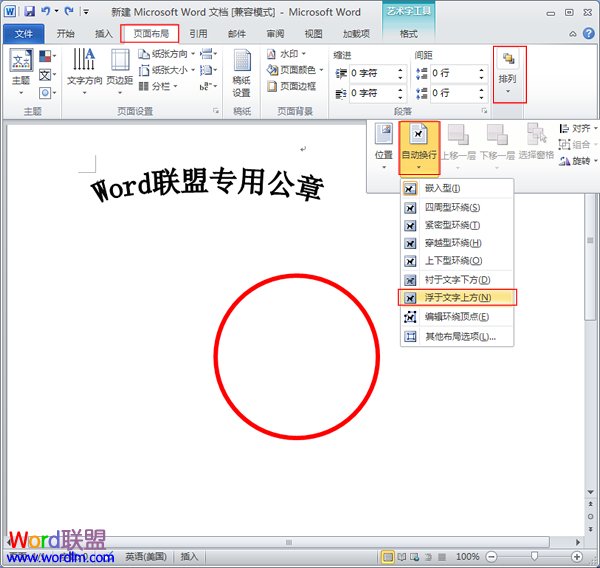The width and height of the screenshot is (600, 568).
Task: Click the zoom out minus button
Action: coord(492,557)
